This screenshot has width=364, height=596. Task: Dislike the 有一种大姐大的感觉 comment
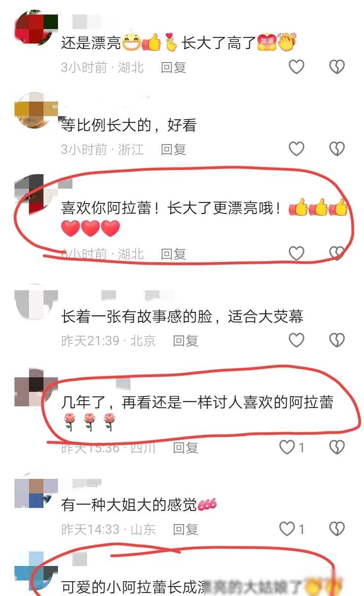337,529
